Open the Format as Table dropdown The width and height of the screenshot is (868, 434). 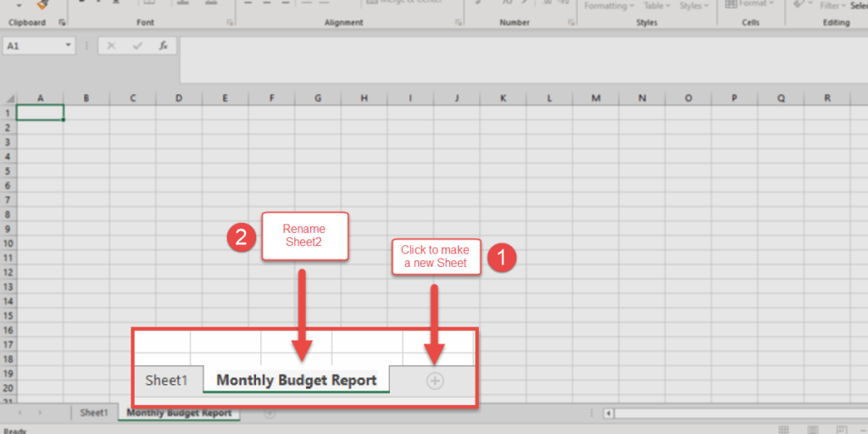tap(657, 6)
